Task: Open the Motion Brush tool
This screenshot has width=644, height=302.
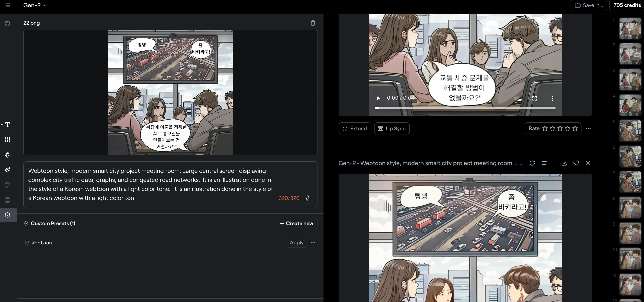Action: (x=8, y=170)
